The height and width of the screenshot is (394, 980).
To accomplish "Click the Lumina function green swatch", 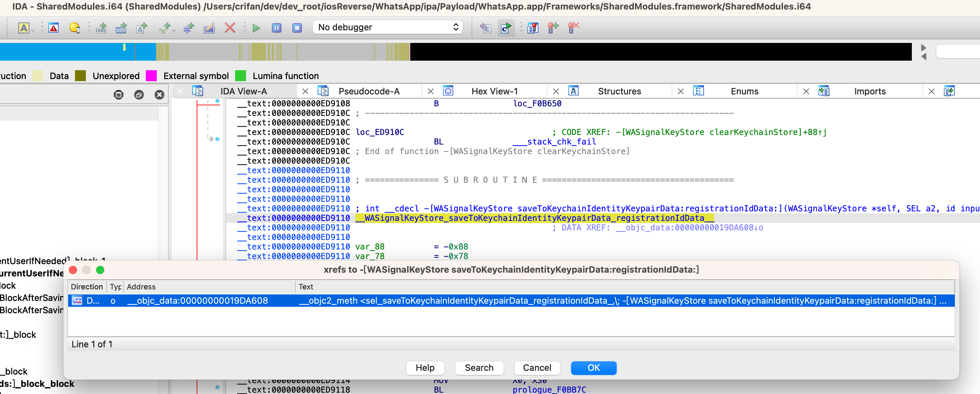I will coord(241,76).
